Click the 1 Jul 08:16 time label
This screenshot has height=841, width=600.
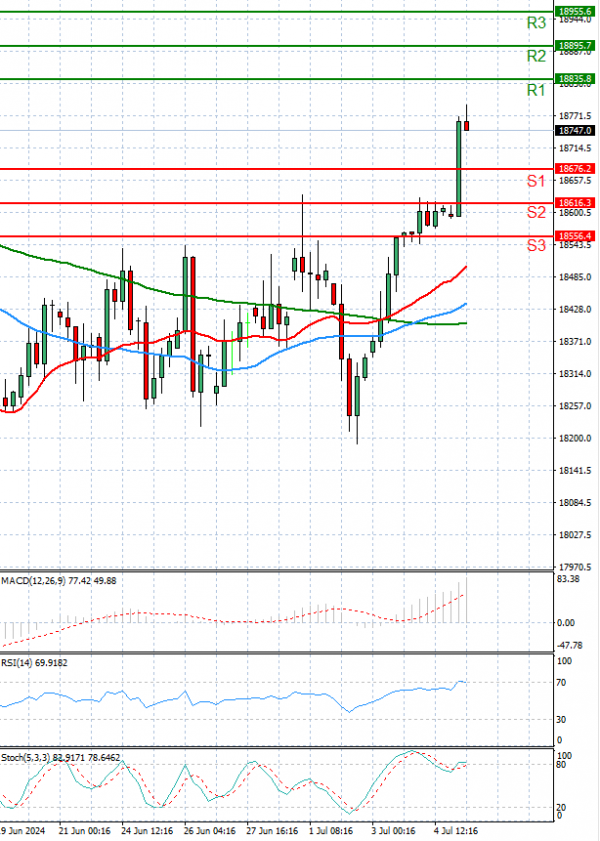pyautogui.click(x=331, y=831)
